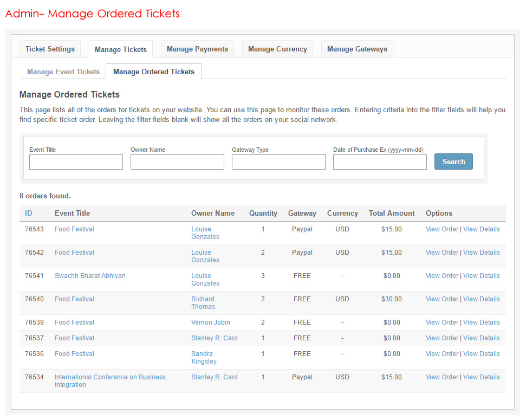Switch to Manage Event Tickets sub-tab
Viewport: 526px width, 420px height.
click(x=63, y=72)
